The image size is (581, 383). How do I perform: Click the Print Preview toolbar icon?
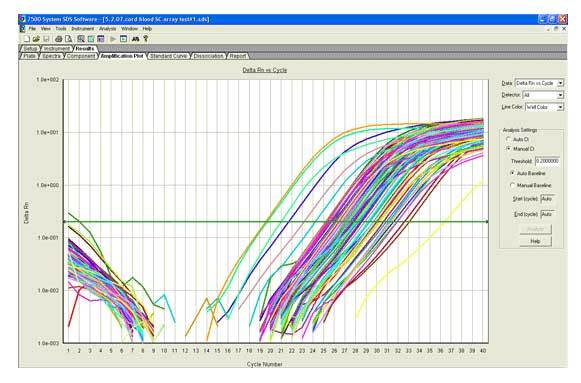[x=69, y=39]
